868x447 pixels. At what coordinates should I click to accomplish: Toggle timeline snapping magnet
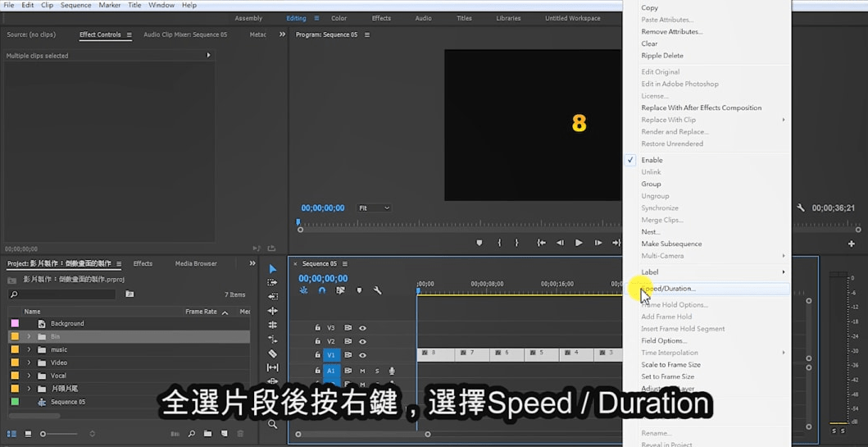tap(322, 290)
